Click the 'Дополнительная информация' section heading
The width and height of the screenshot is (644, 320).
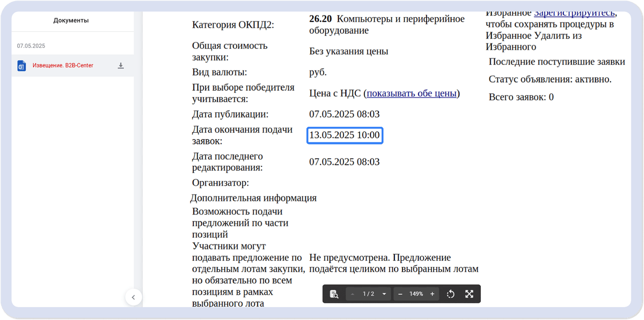[253, 198]
